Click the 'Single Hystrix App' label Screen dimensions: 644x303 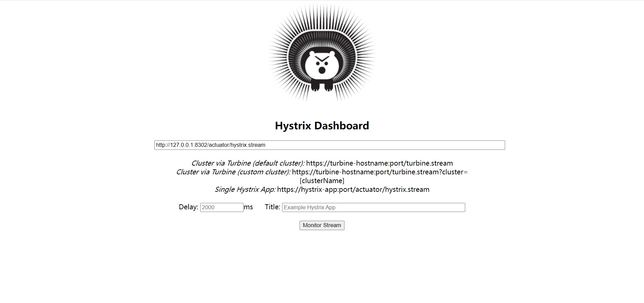(x=245, y=189)
